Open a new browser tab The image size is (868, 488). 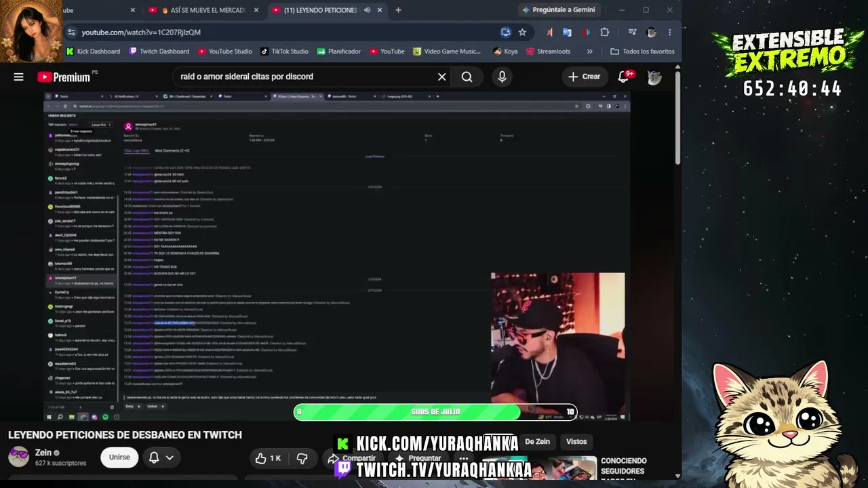pos(398,10)
